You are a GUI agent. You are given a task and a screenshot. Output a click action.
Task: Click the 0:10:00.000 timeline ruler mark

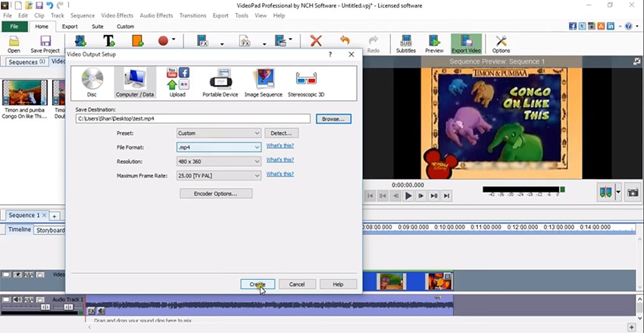click(x=450, y=227)
